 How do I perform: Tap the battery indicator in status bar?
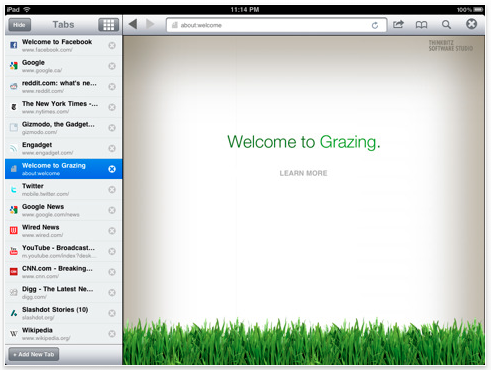click(478, 10)
